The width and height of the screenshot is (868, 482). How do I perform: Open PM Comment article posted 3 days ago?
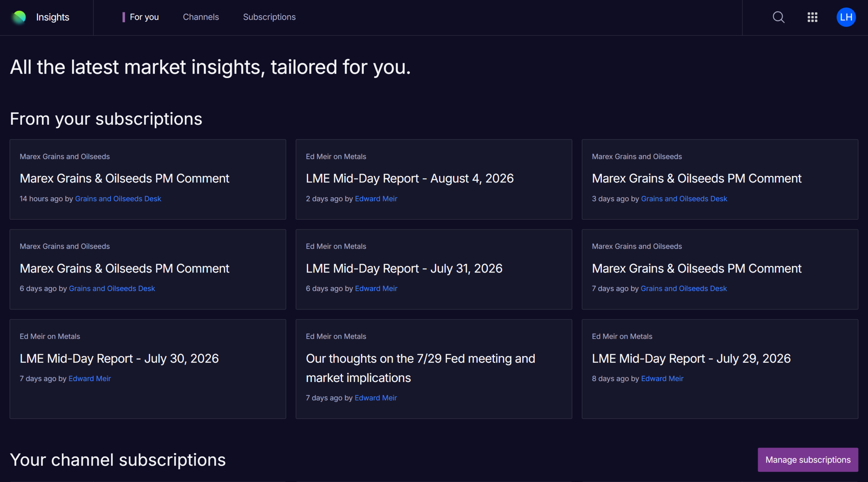[697, 178]
